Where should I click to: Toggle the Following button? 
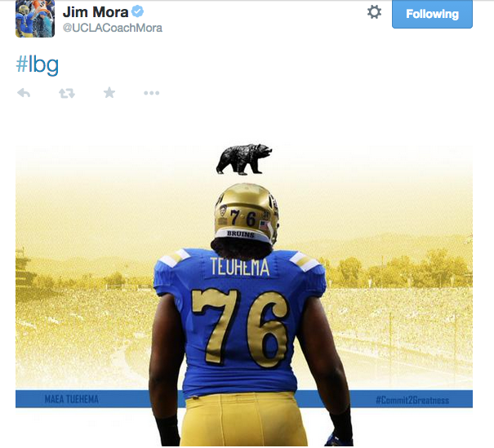click(x=432, y=14)
